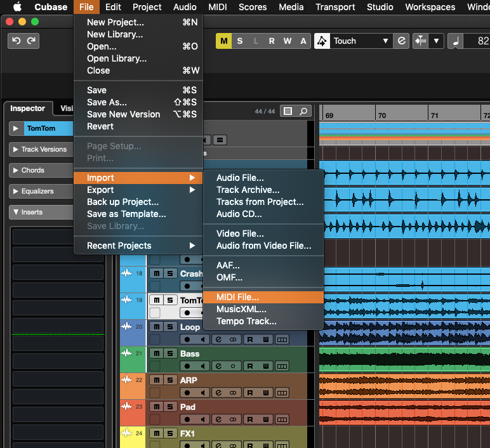
Task: Open the Export submenu
Action: (x=138, y=190)
